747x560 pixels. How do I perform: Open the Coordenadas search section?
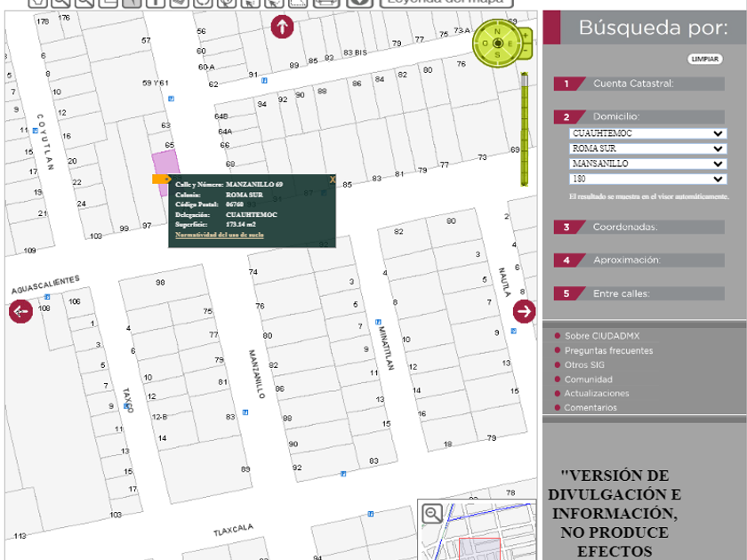tap(639, 228)
